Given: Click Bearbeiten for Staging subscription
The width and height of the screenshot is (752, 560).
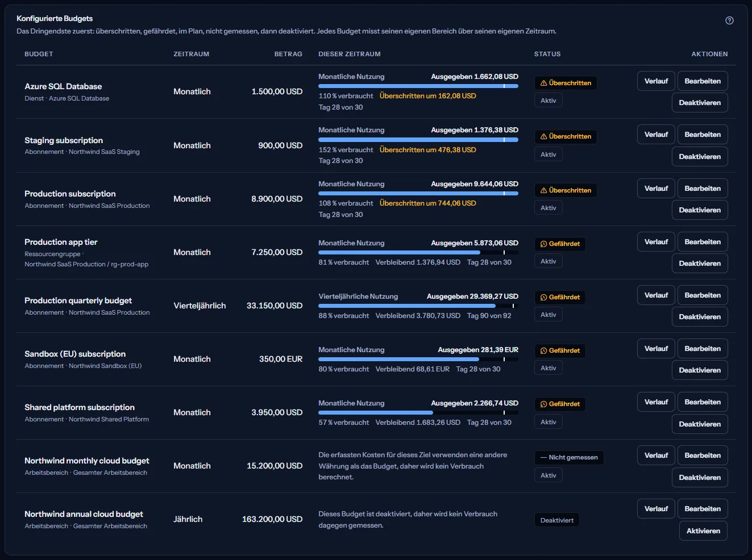Looking at the screenshot, I should pyautogui.click(x=703, y=135).
